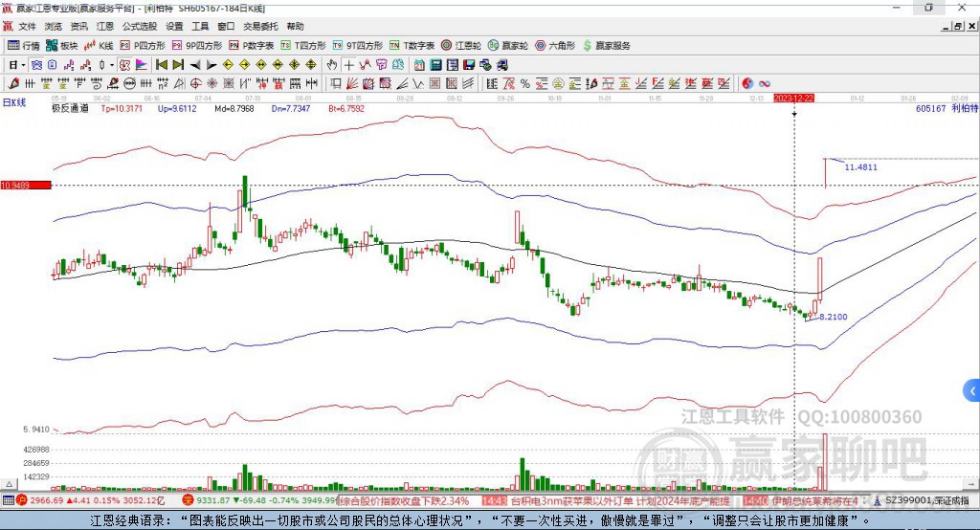Open the calendar icon showing 21
Screen dimensions: 980x530
coord(419,65)
